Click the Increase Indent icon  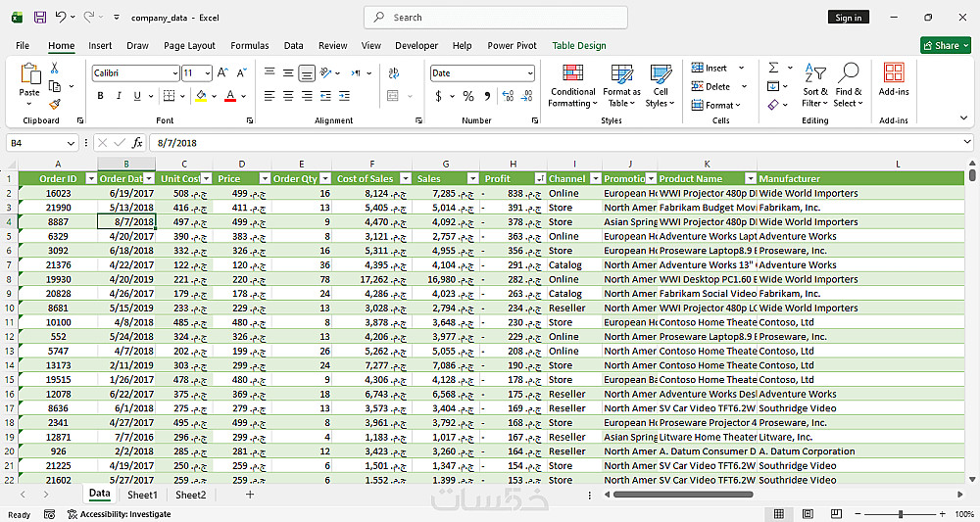[344, 96]
